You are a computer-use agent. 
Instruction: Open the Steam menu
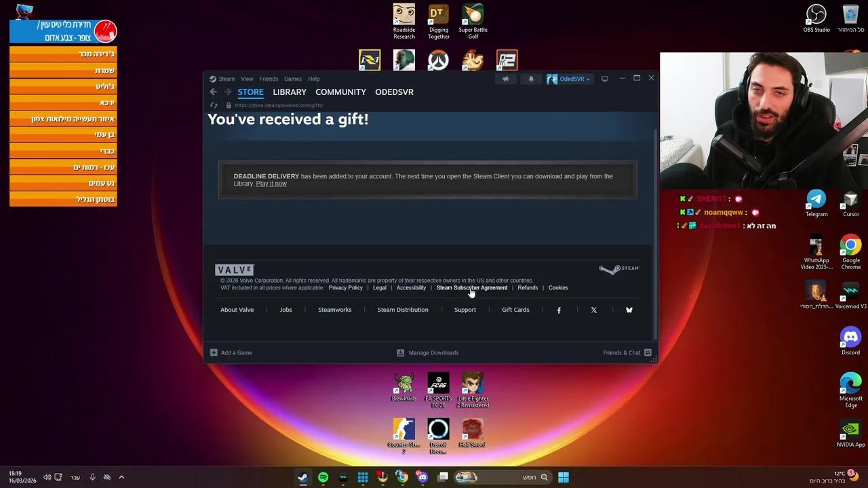point(226,79)
